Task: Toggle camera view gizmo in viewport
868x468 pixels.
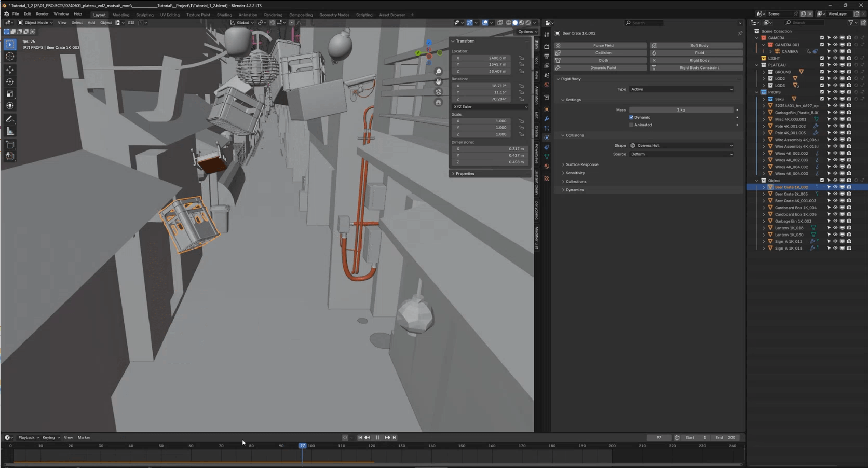Action: (439, 92)
